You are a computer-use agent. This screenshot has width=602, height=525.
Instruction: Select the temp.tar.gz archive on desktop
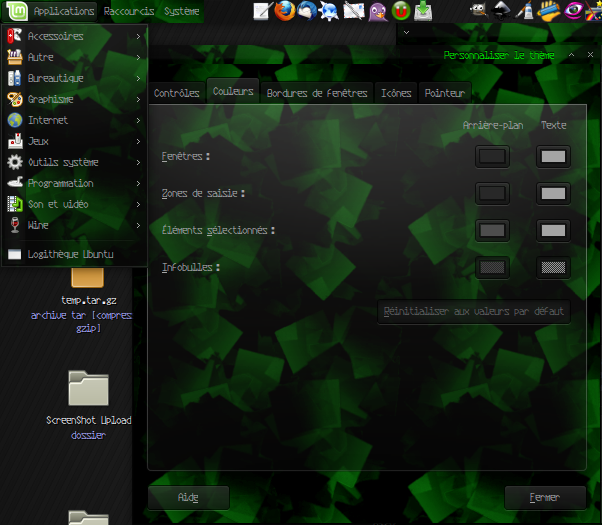[88, 277]
